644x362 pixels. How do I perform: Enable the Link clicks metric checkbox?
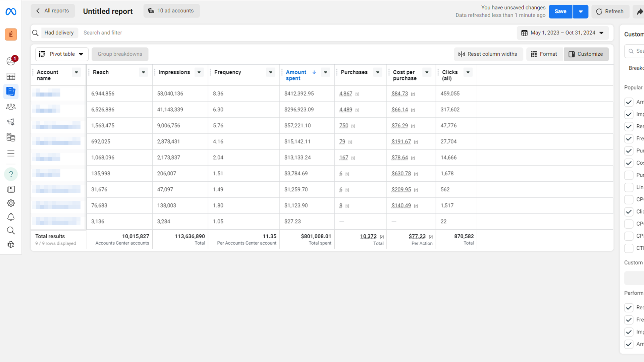coord(629,187)
